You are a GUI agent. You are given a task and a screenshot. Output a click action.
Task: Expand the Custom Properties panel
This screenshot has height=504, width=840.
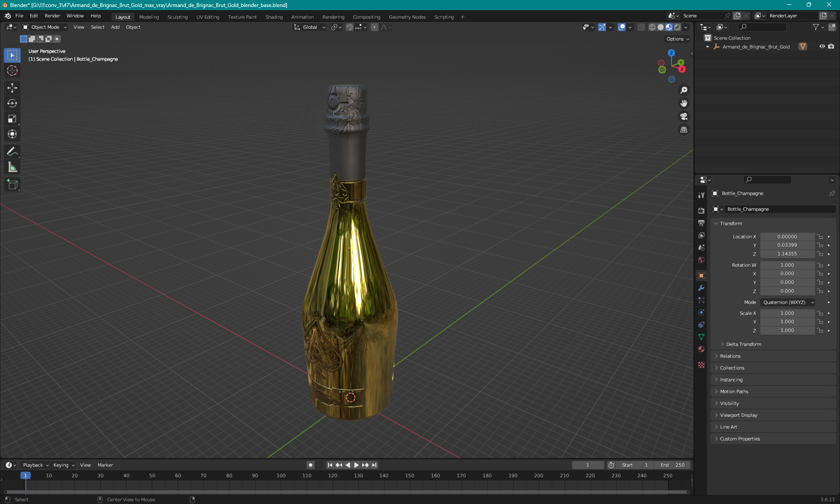point(740,439)
